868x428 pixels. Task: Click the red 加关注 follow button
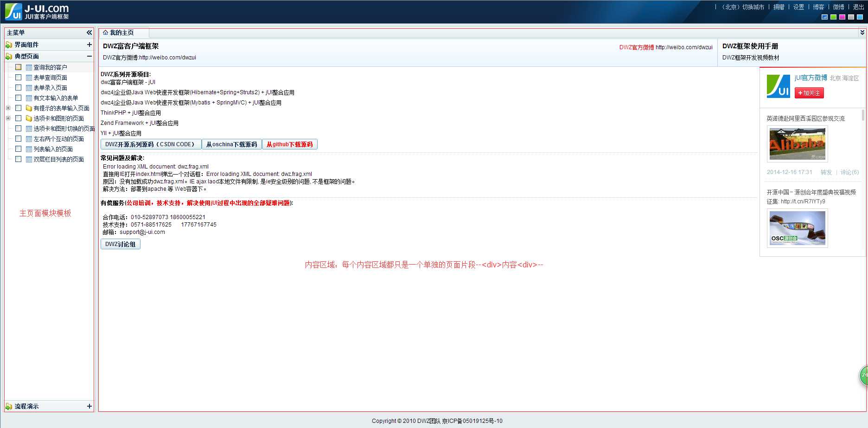[809, 93]
